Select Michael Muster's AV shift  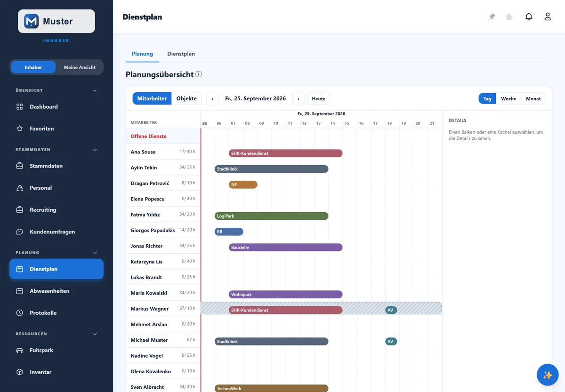pyautogui.click(x=391, y=341)
